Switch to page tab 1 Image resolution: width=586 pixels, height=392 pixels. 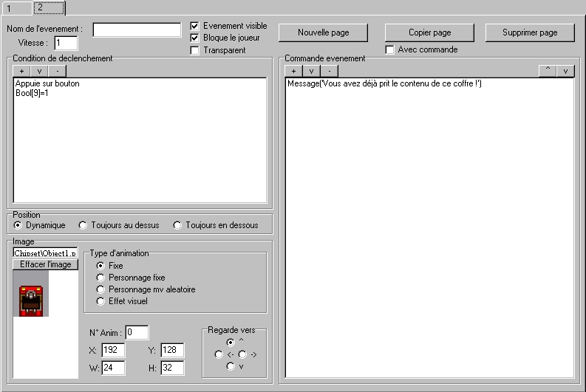[x=10, y=8]
